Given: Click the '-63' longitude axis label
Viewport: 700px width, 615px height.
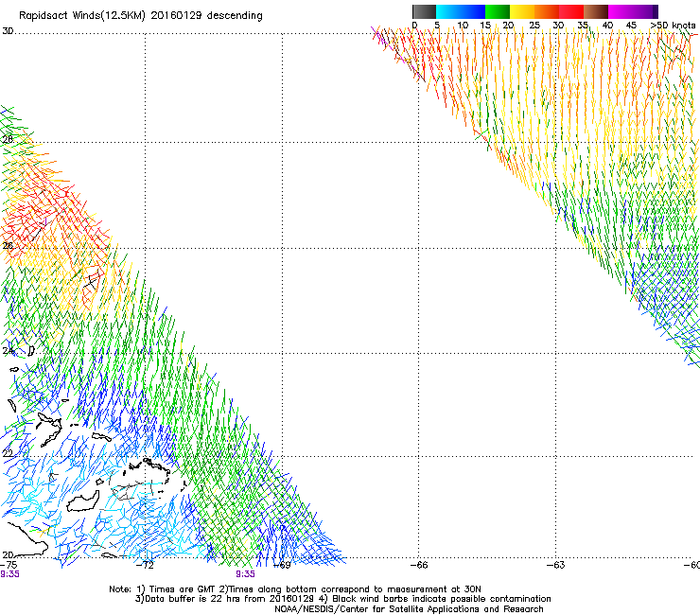Looking at the screenshot, I should tap(556, 565).
